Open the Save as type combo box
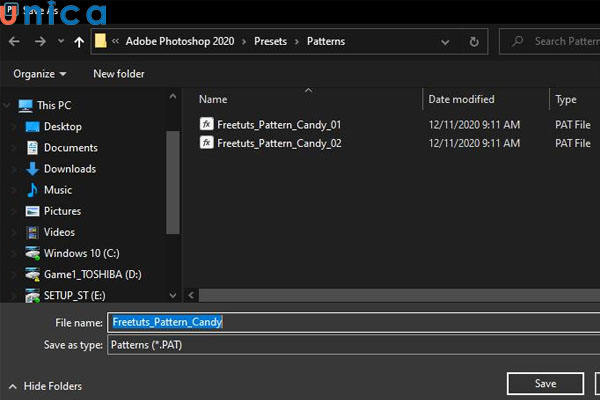Image resolution: width=600 pixels, height=400 pixels. (354, 345)
